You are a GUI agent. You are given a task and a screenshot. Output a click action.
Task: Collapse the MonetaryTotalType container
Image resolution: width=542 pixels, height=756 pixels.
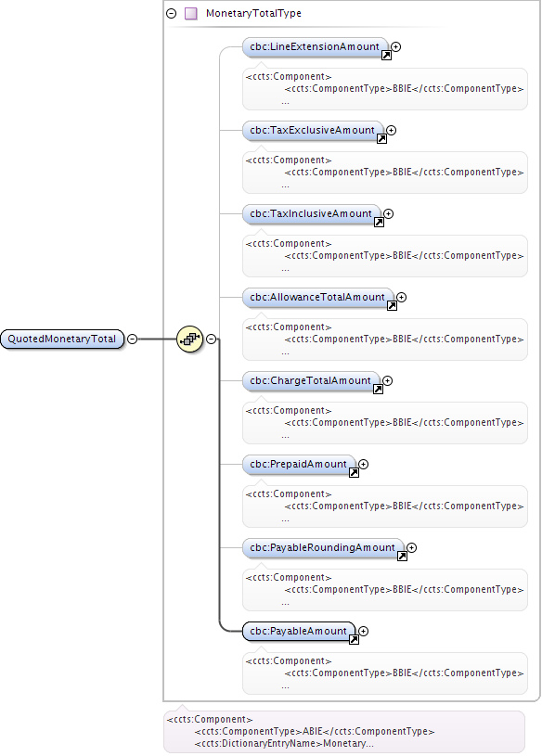click(171, 14)
